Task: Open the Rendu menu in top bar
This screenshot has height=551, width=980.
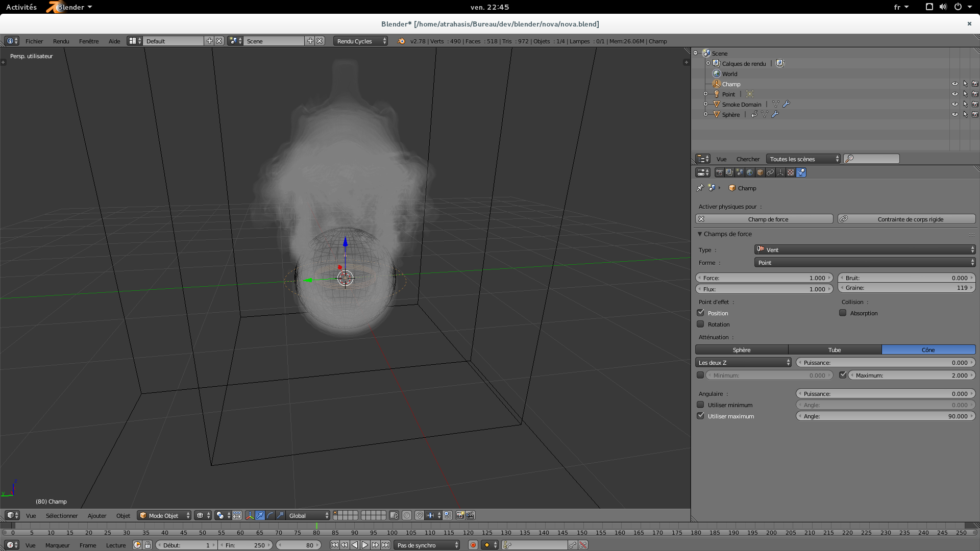Action: coord(61,41)
